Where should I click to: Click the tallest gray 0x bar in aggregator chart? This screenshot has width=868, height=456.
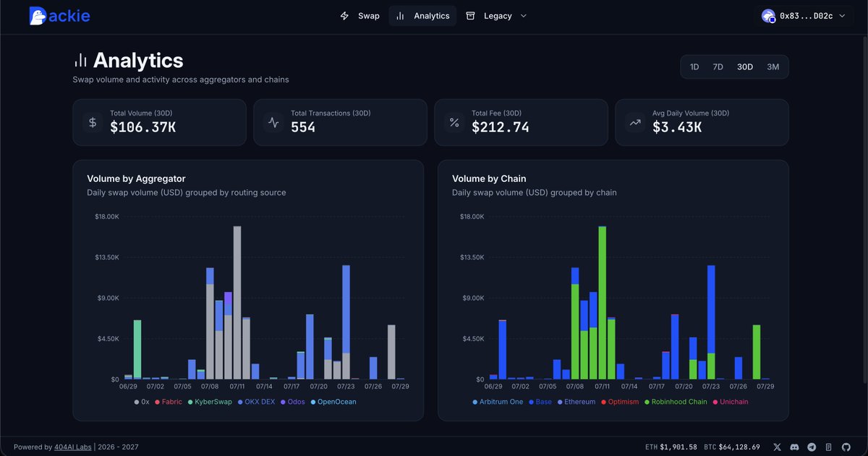tap(237, 303)
